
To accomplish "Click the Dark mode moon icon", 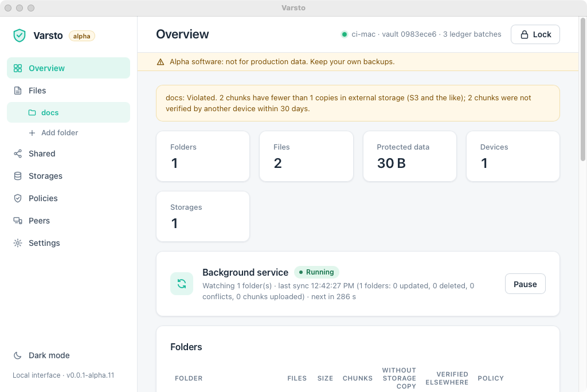I will point(18,355).
